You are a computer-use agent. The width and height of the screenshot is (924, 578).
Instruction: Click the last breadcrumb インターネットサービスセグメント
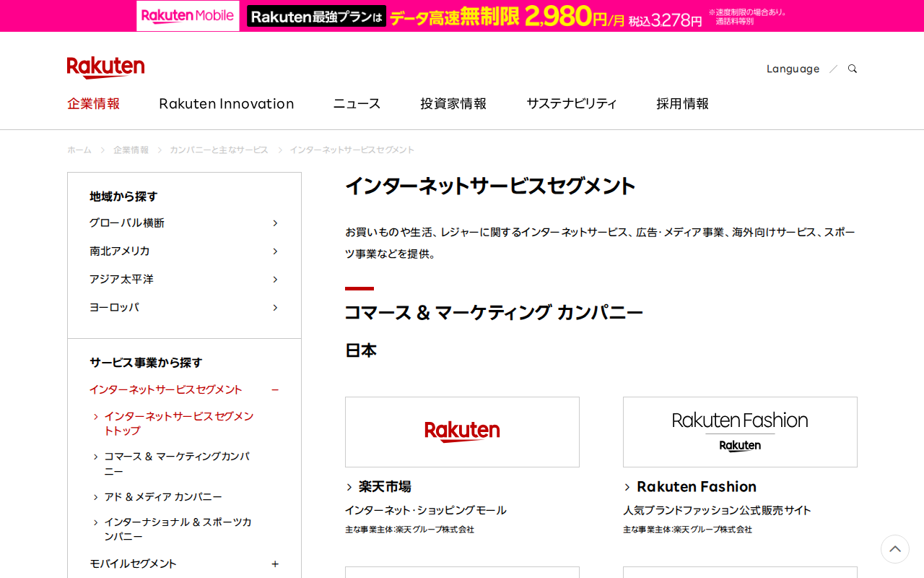click(x=352, y=150)
